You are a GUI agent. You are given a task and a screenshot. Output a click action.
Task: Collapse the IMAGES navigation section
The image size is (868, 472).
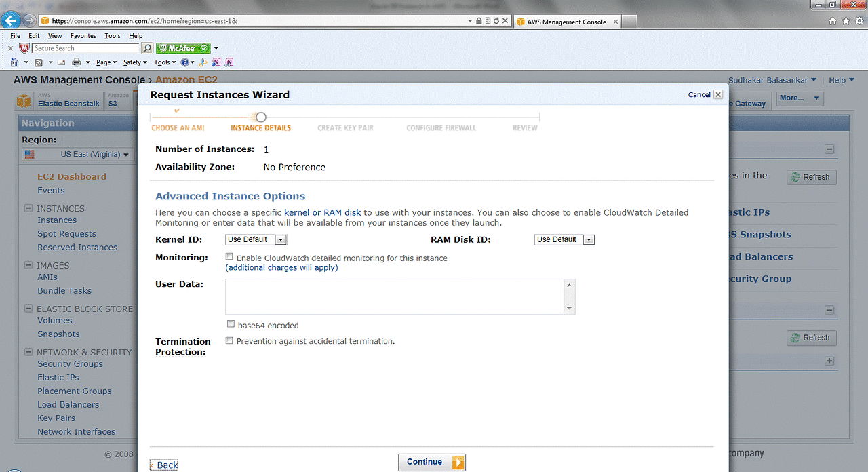[x=28, y=265]
